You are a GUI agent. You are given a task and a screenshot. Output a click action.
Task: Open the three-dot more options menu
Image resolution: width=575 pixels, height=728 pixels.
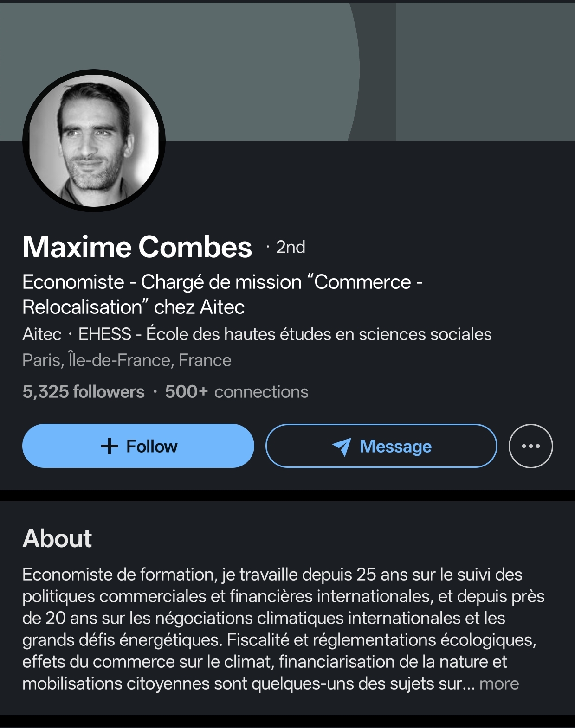530,446
